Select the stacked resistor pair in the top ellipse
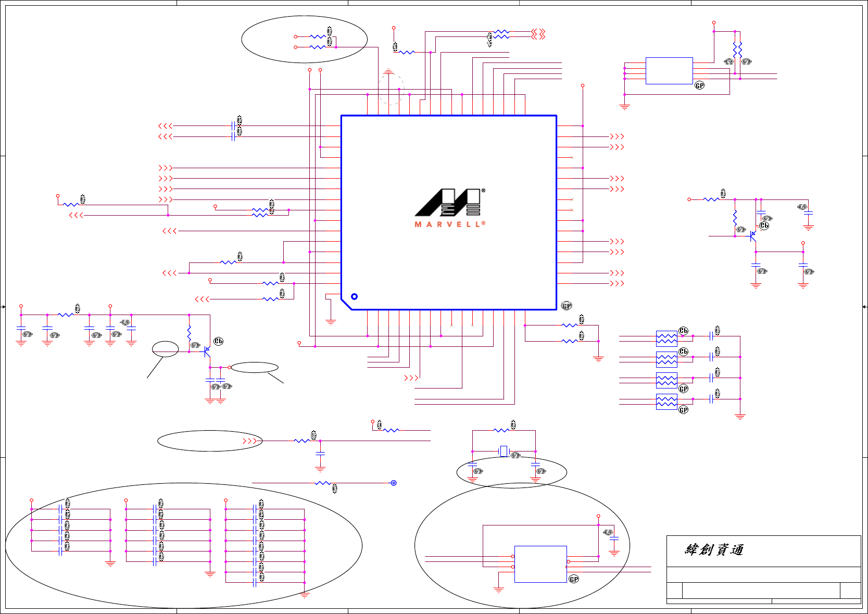This screenshot has height=614, width=868. [x=318, y=42]
